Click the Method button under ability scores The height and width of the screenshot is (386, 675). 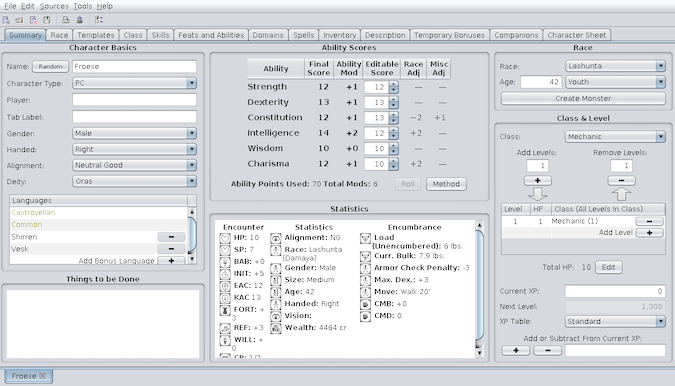click(x=446, y=184)
